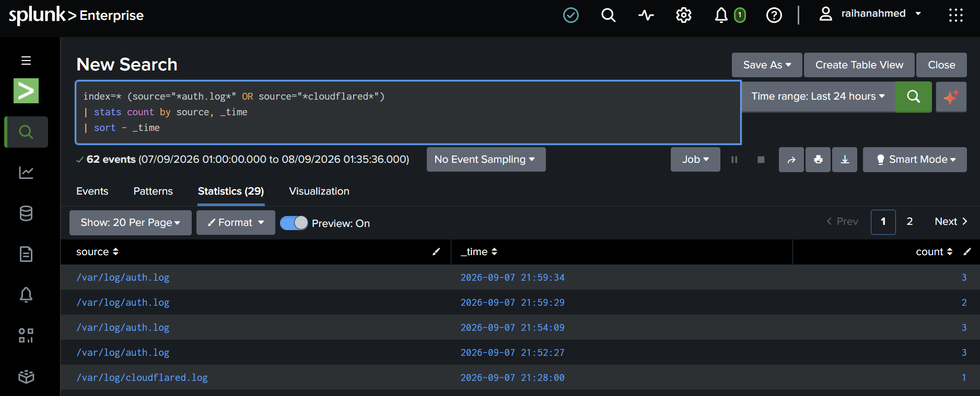Open the Search app icon in the sidebar
This screenshot has height=396, width=980.
tap(26, 91)
